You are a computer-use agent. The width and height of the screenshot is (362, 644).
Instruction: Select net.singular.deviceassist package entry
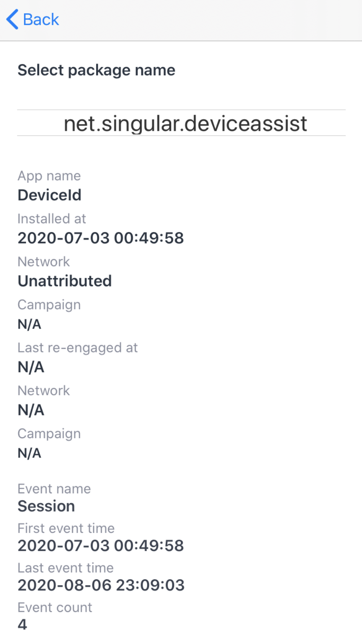pyautogui.click(x=186, y=123)
